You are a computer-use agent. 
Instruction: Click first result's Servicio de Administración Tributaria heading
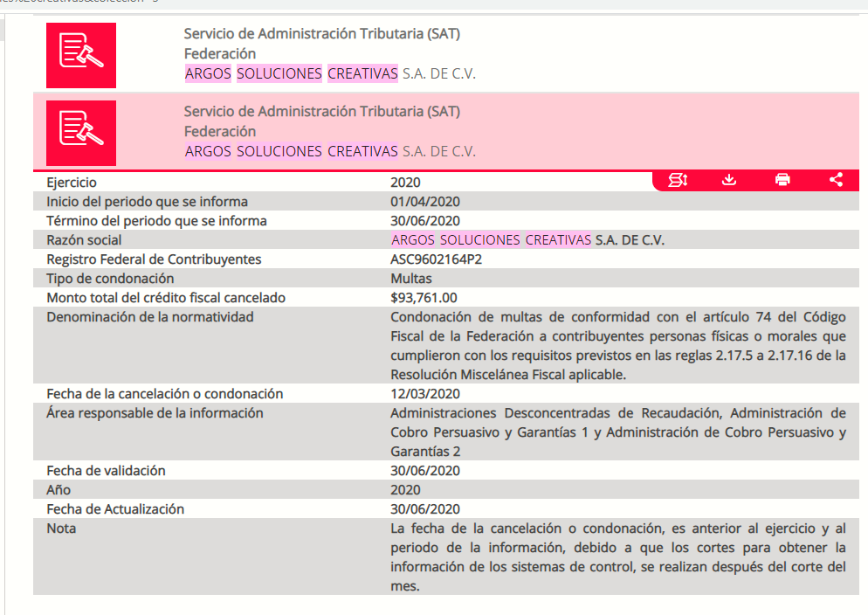click(x=321, y=34)
